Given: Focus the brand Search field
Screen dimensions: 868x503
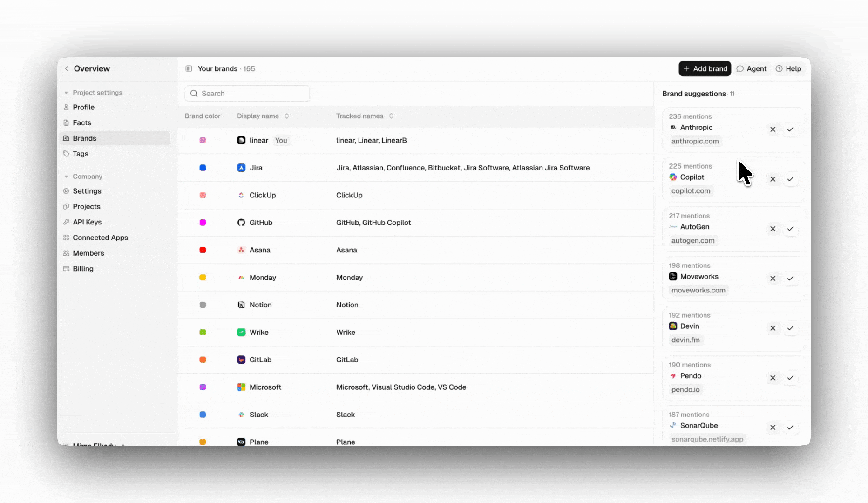Looking at the screenshot, I should [x=247, y=94].
